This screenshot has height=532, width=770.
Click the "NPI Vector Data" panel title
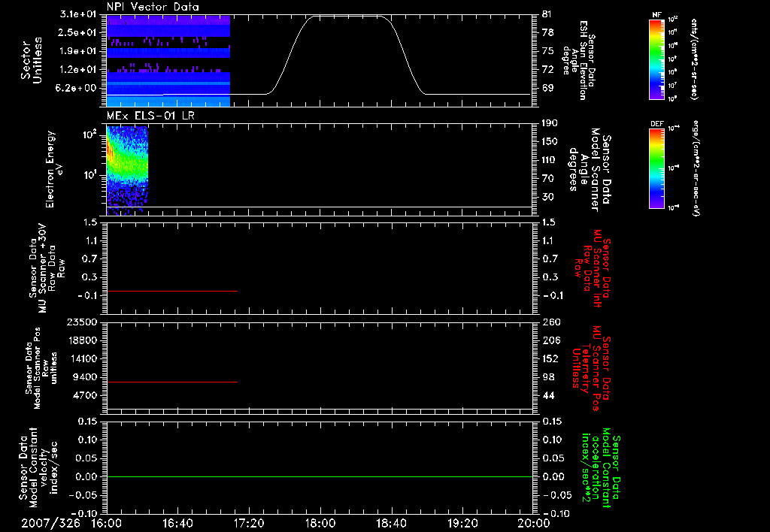coord(153,7)
